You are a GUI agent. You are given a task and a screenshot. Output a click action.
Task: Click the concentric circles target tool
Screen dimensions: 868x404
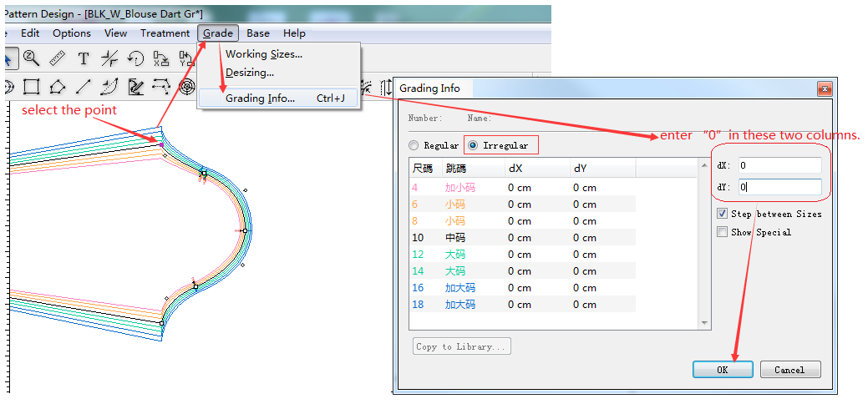187,87
